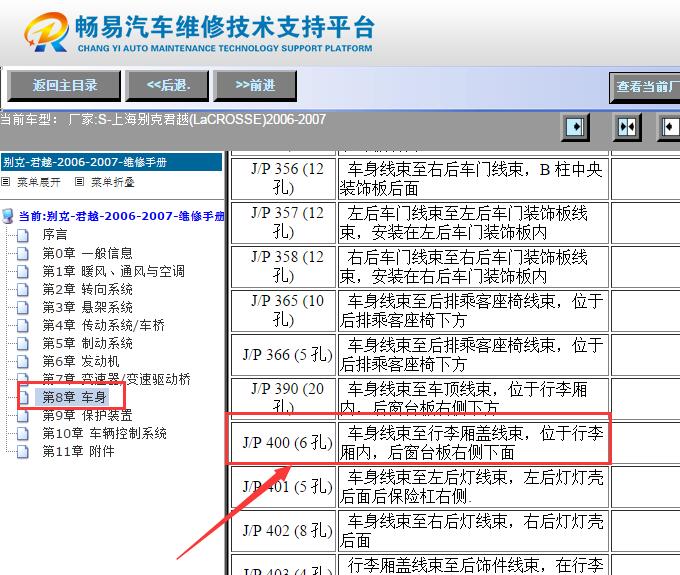Screen dimensions: 680x575
Task: Click page icon beside 第5章 制动系统
Action: [23, 344]
